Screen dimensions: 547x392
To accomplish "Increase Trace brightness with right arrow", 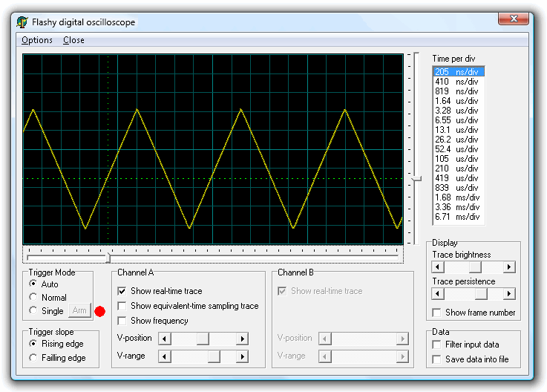I will pos(509,267).
